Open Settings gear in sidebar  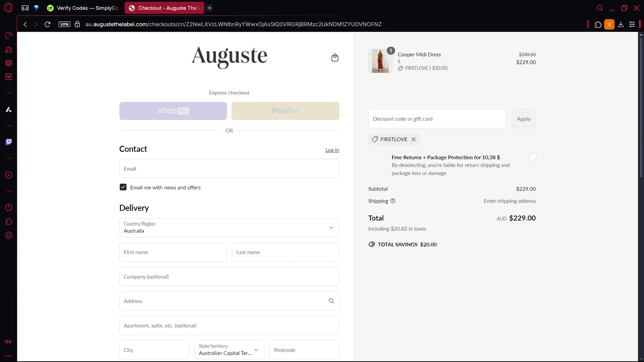[x=9, y=235]
